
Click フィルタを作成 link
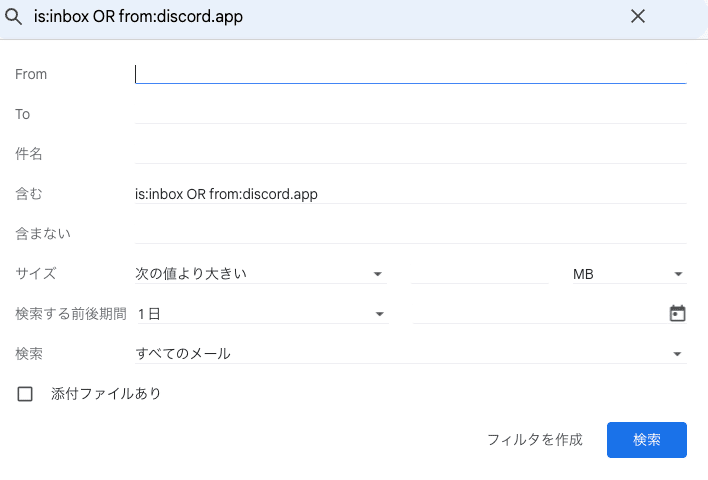[535, 440]
